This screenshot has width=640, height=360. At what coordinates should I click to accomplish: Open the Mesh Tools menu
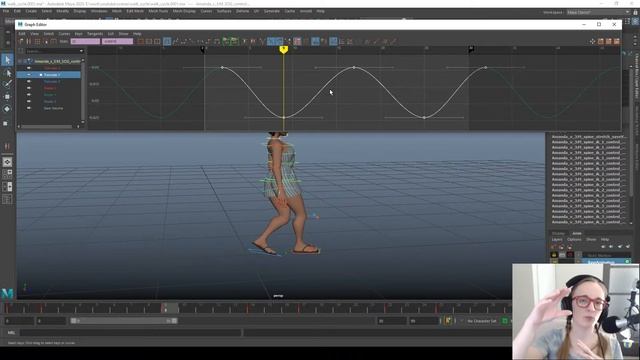(158, 11)
